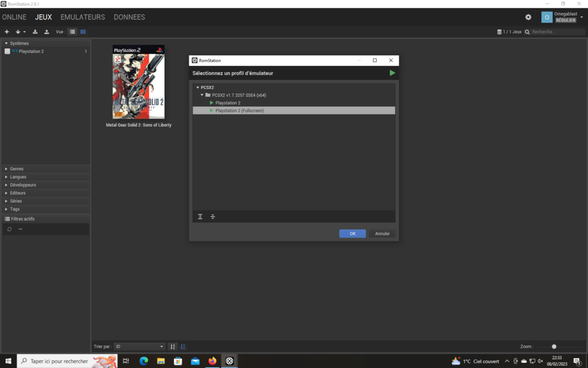Open Task View on the taskbar
The height and width of the screenshot is (368, 588).
(x=126, y=362)
